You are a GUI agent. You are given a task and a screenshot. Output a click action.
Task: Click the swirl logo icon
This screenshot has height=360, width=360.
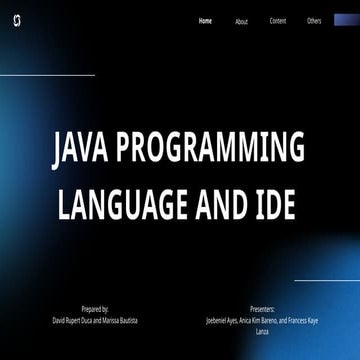click(17, 21)
